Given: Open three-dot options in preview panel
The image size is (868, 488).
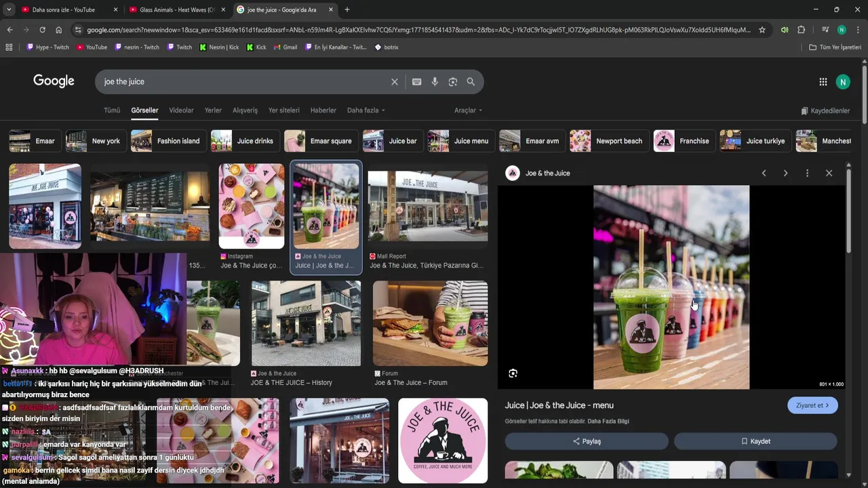Looking at the screenshot, I should [807, 174].
